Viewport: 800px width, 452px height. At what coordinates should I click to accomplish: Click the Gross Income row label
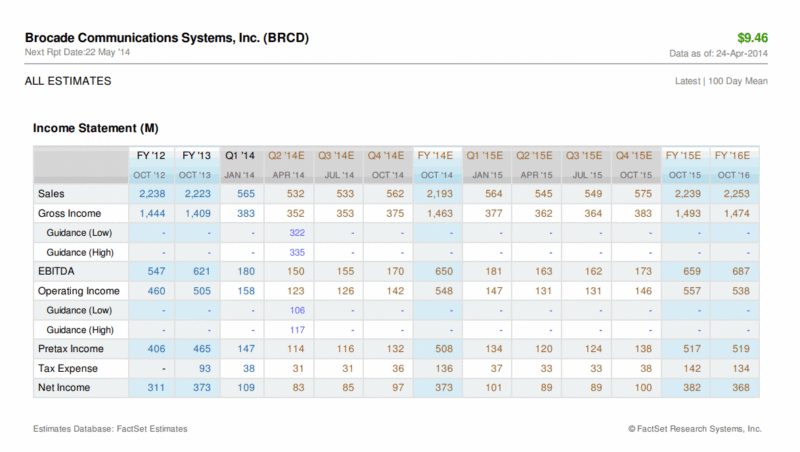click(x=69, y=213)
